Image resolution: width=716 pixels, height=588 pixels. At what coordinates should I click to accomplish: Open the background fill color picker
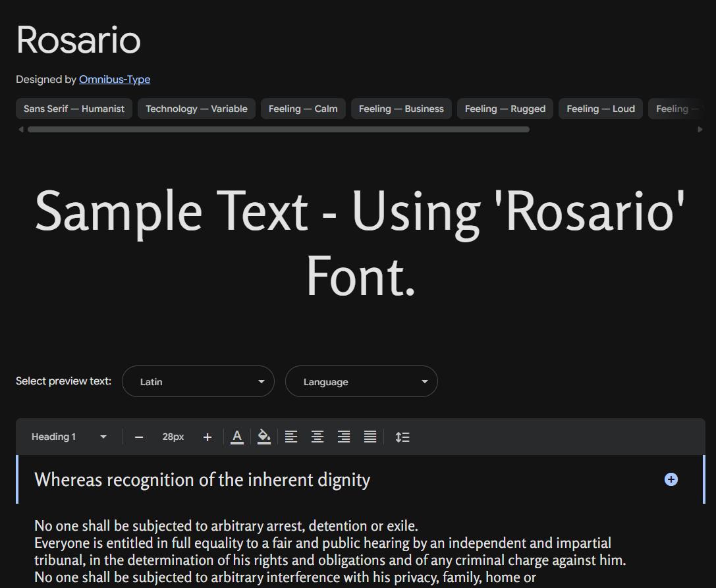click(x=264, y=437)
